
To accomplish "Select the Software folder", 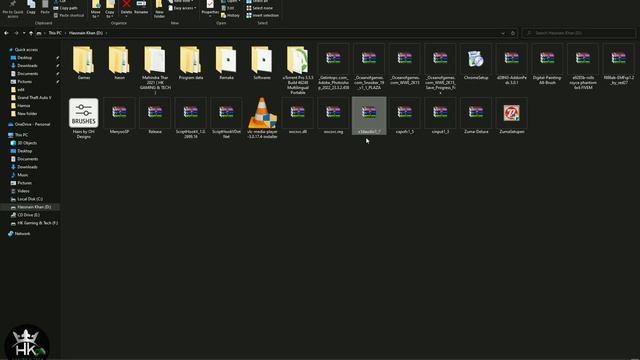I will (x=262, y=62).
